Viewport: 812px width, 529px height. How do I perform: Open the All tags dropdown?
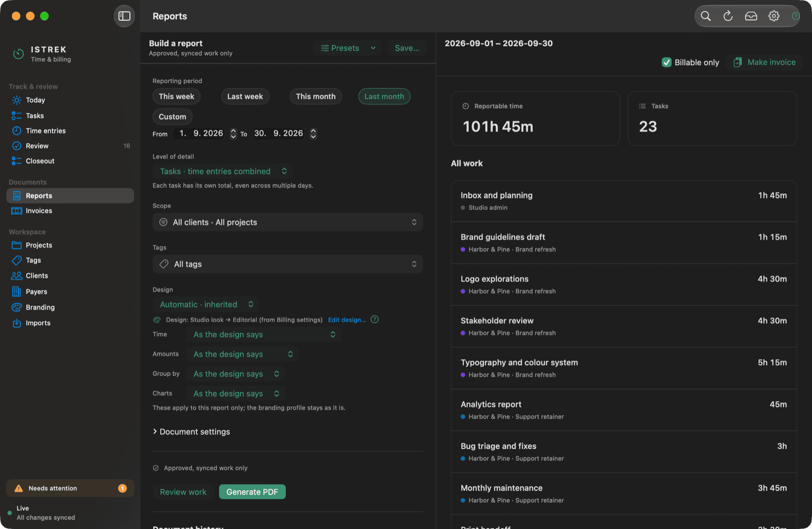288,264
